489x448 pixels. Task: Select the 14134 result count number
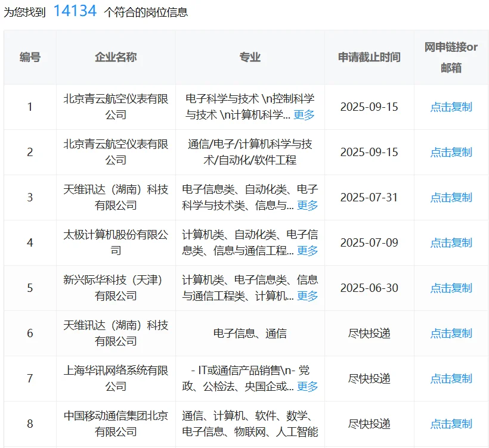point(75,11)
